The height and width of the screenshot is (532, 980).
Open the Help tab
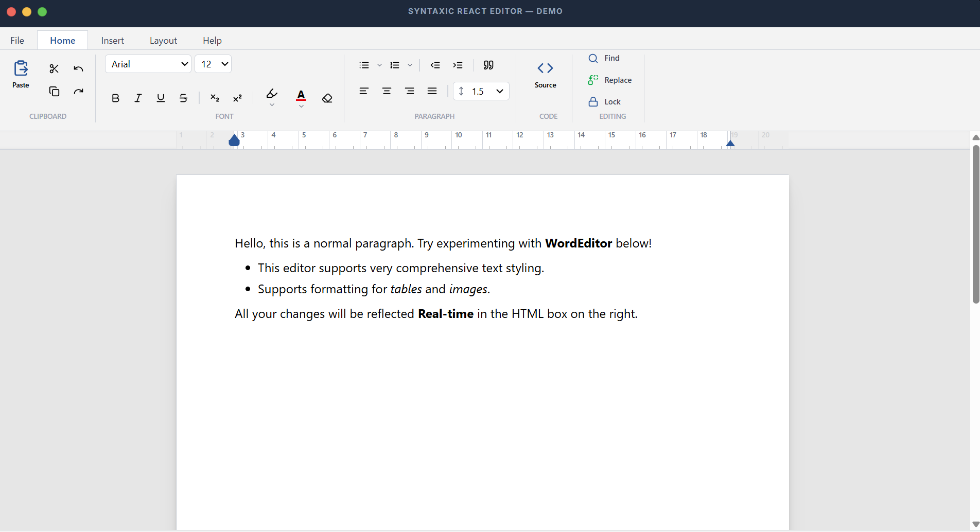click(212, 40)
